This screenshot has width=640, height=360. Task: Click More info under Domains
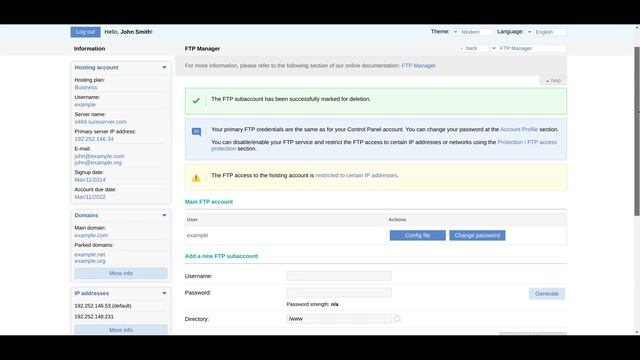121,273
